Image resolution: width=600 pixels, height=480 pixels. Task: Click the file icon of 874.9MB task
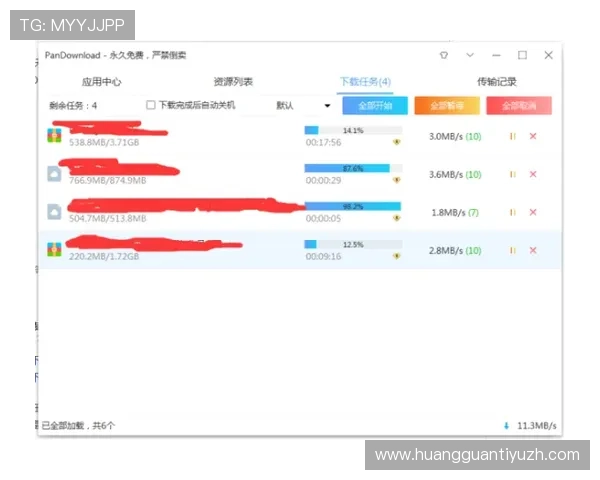54,174
